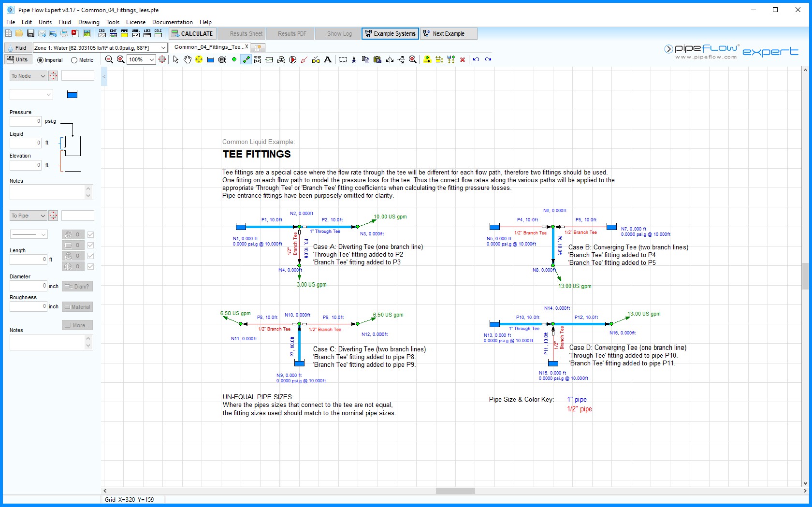The width and height of the screenshot is (812, 507).
Task: Click the undo arrow icon
Action: click(476, 59)
